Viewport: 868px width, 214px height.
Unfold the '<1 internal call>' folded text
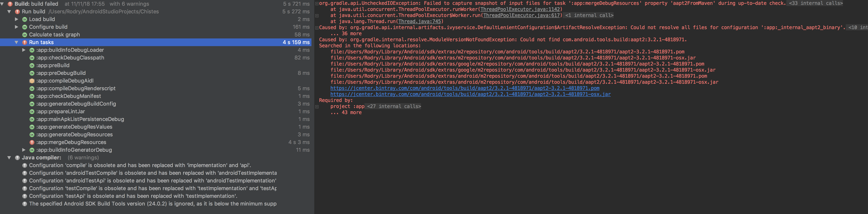point(589,16)
